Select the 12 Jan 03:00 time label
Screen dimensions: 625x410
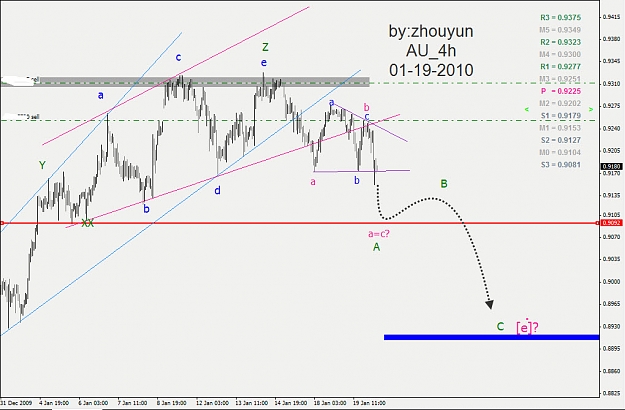212,403
